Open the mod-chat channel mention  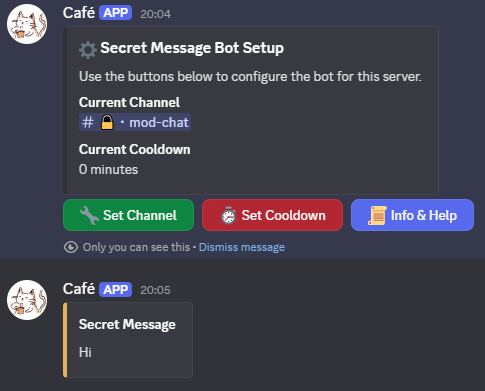(x=135, y=122)
